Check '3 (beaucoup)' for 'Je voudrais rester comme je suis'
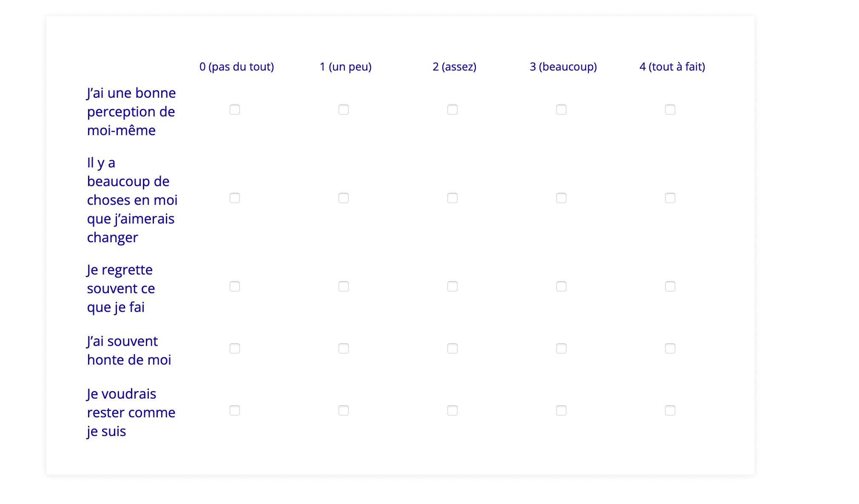 (561, 411)
